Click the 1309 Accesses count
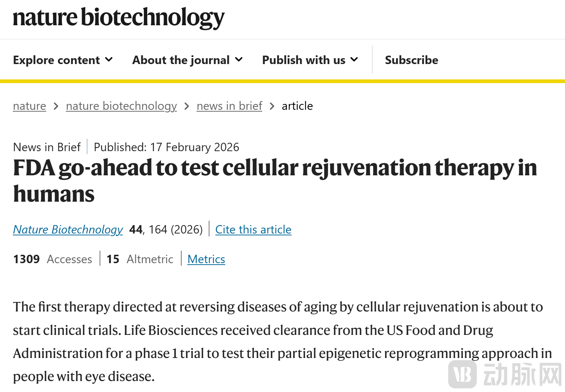This screenshot has height=392, width=565. click(x=52, y=259)
